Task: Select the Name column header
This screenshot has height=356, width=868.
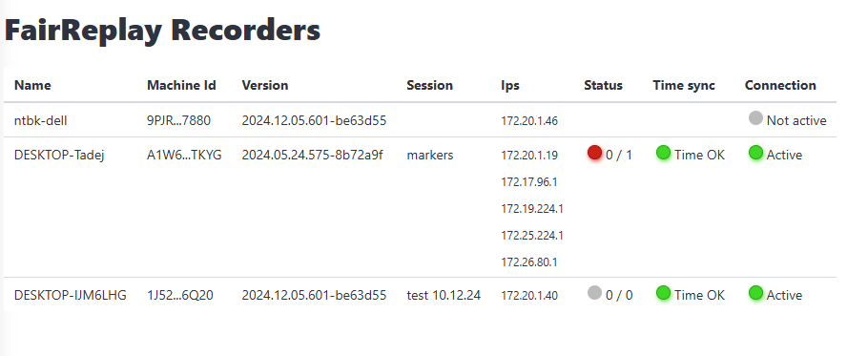Action: tap(32, 85)
